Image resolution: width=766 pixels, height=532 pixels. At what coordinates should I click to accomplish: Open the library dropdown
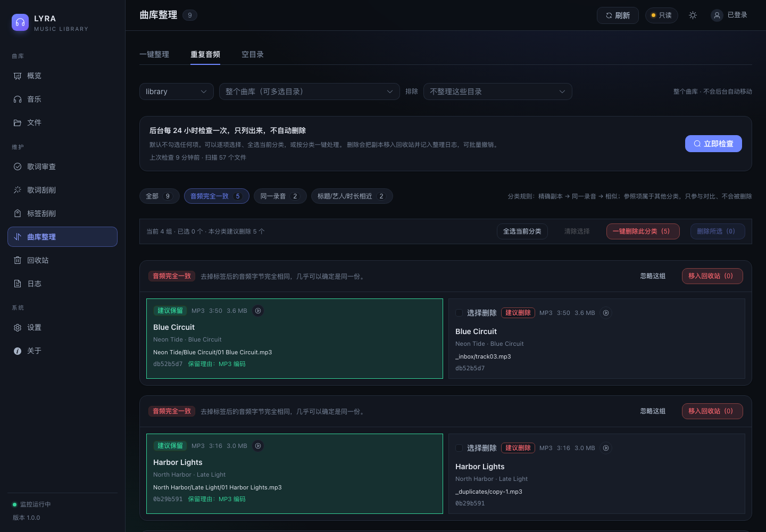(176, 92)
